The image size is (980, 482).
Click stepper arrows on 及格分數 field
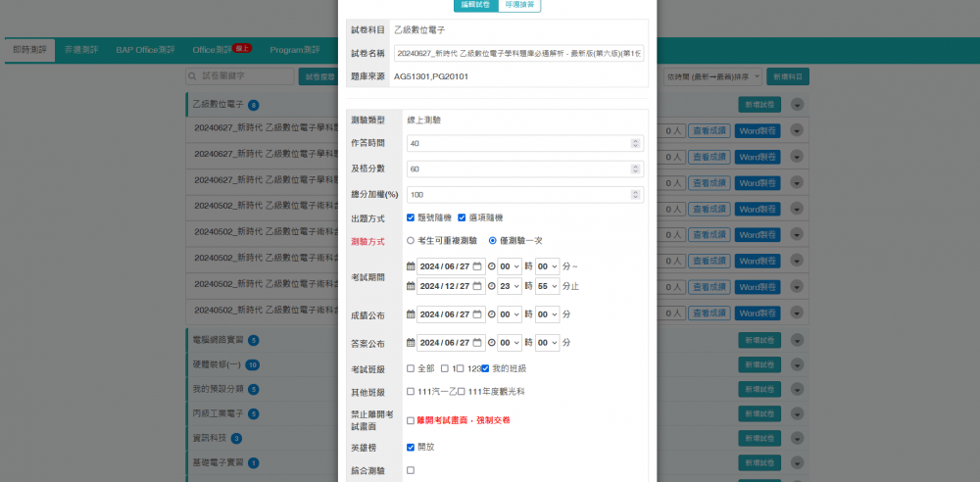tap(635, 169)
